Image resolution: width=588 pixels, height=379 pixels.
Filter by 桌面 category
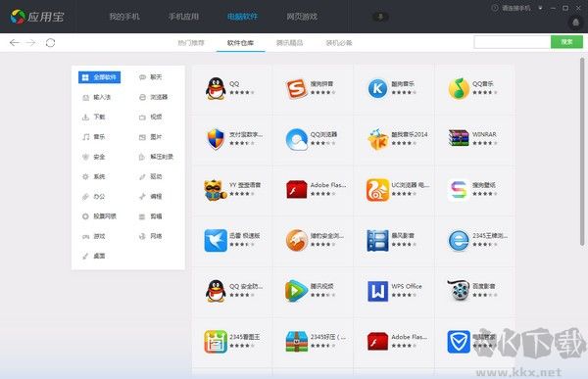[x=93, y=256]
